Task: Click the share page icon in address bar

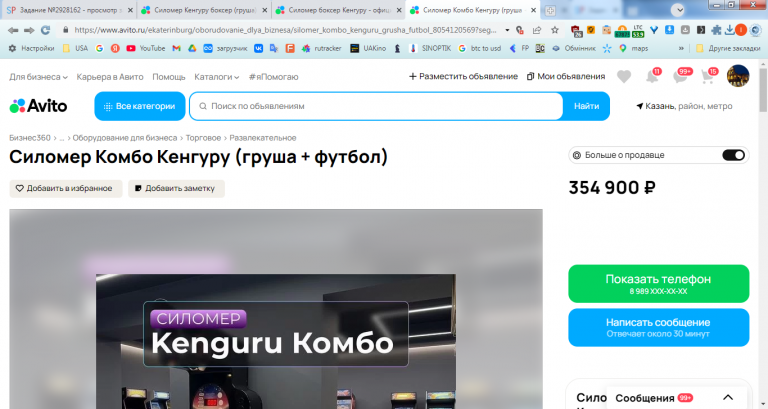Action: click(537, 30)
